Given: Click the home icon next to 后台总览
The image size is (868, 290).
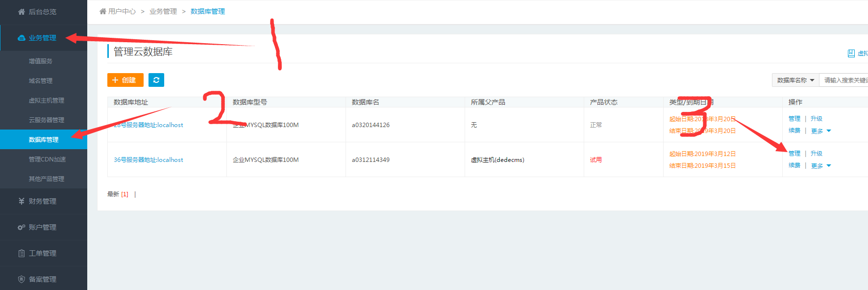Looking at the screenshot, I should tap(22, 12).
